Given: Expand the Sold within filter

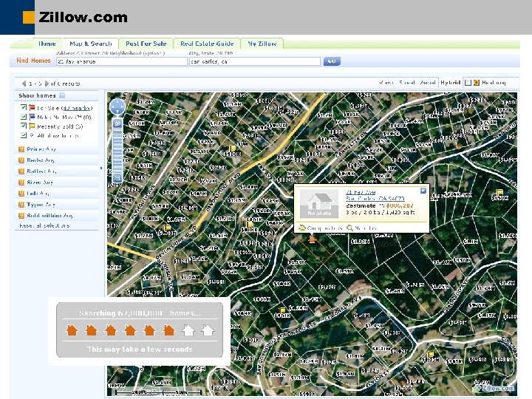Looking at the screenshot, I should click(x=56, y=216).
